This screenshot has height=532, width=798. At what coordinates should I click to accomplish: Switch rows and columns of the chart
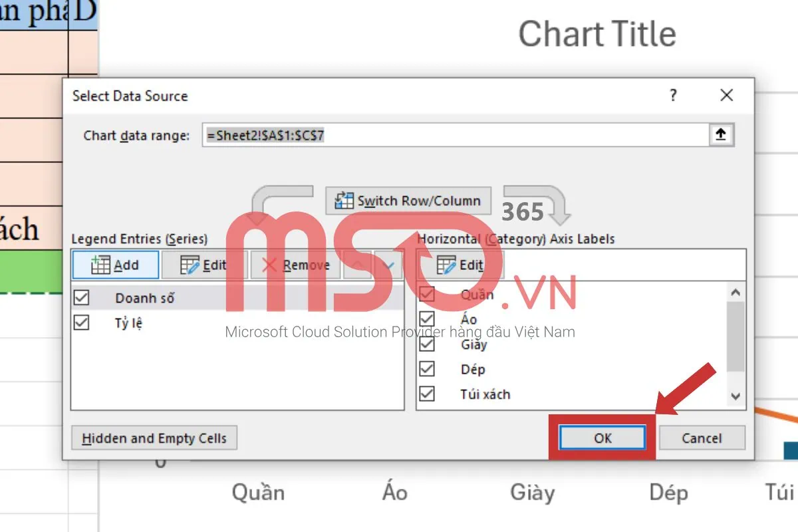[408, 200]
